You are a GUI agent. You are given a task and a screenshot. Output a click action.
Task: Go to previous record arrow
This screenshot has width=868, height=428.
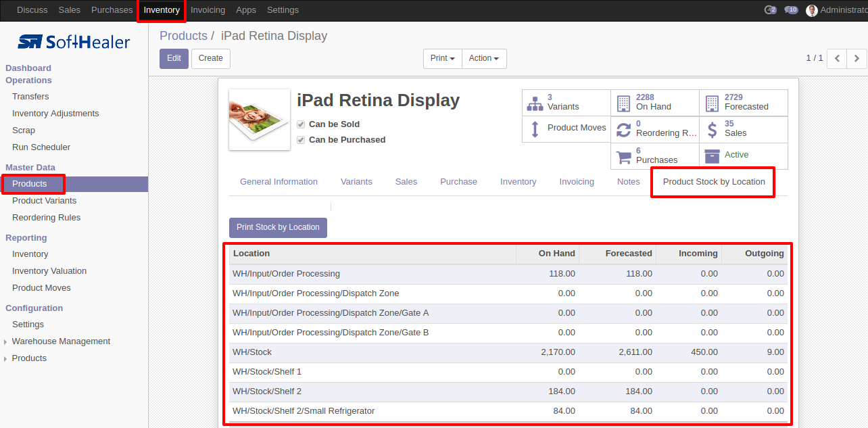[x=837, y=59]
